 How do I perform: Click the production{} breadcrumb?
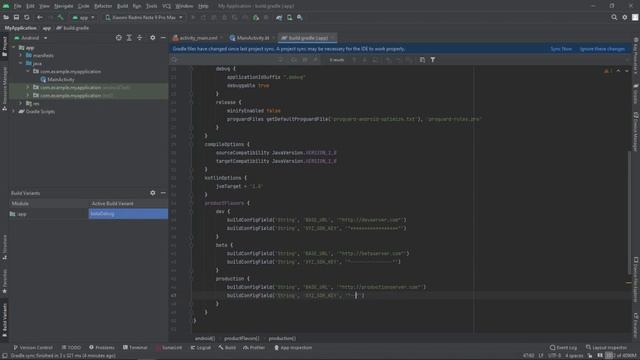coord(282,338)
